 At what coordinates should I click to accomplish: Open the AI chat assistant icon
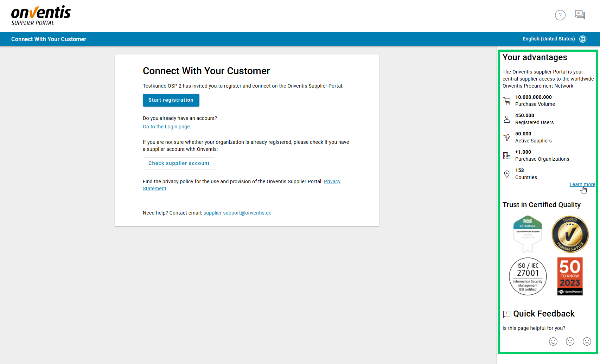pyautogui.click(x=580, y=15)
